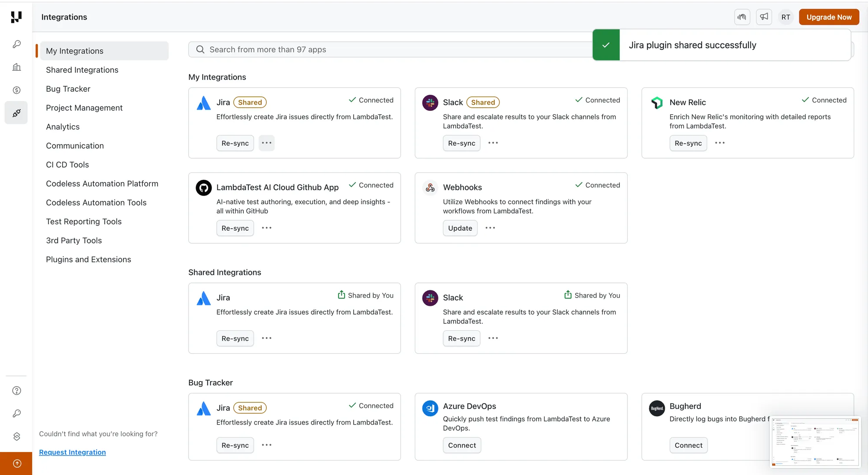
Task: Open more options on Bug Tracker Jira card
Action: (267, 445)
